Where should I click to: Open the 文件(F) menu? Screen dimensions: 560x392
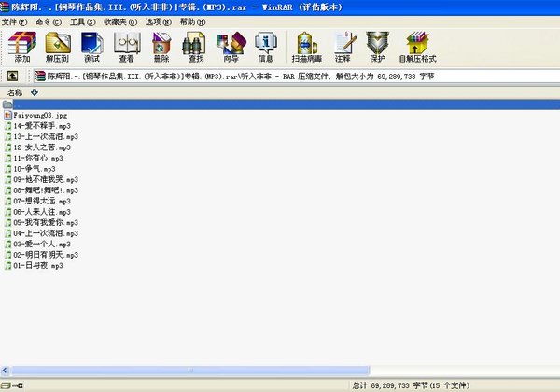pyautogui.click(x=14, y=22)
